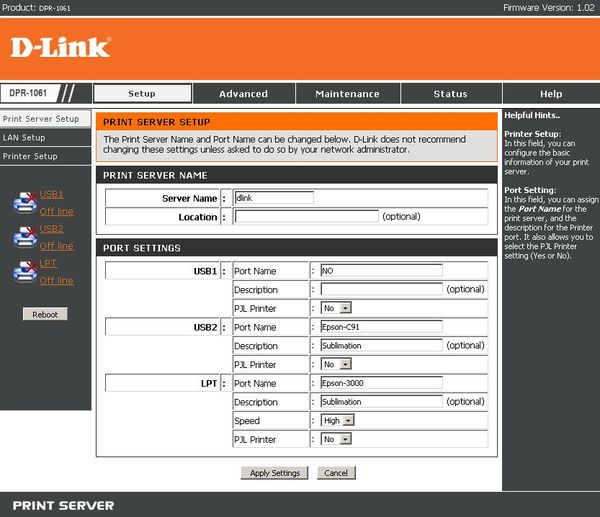Switch to the Advanced tab
This screenshot has width=600, height=517.
tap(244, 94)
